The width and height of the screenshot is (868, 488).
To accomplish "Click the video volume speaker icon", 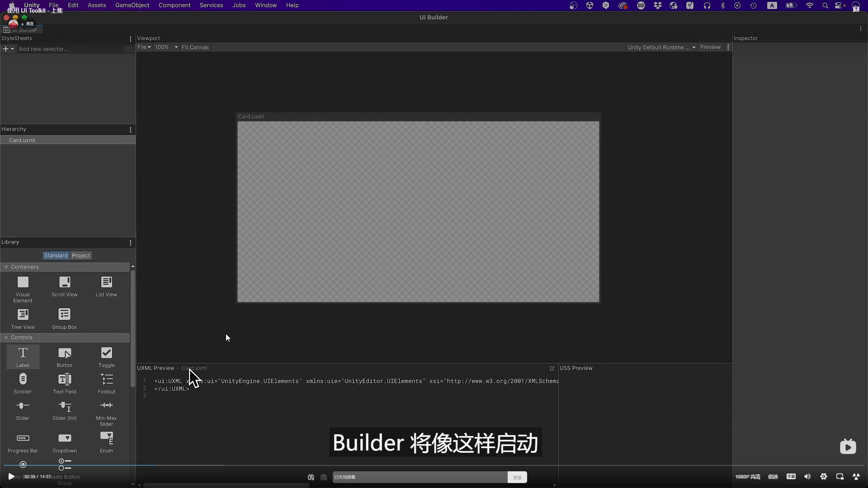I will tap(807, 477).
